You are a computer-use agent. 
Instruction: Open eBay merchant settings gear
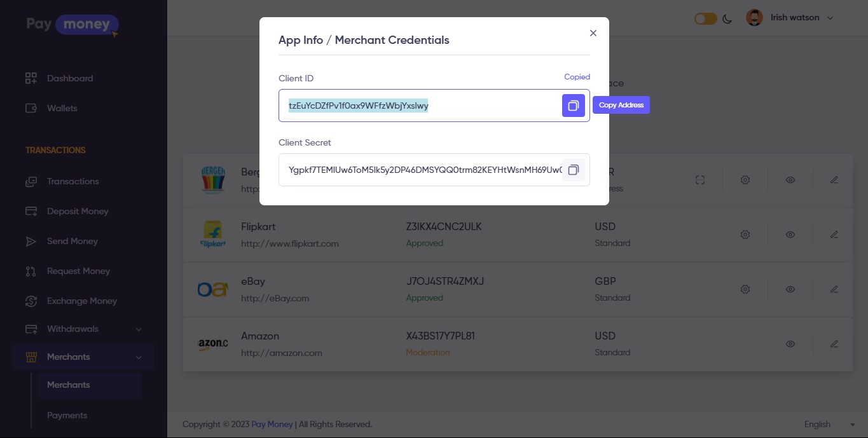[745, 289]
